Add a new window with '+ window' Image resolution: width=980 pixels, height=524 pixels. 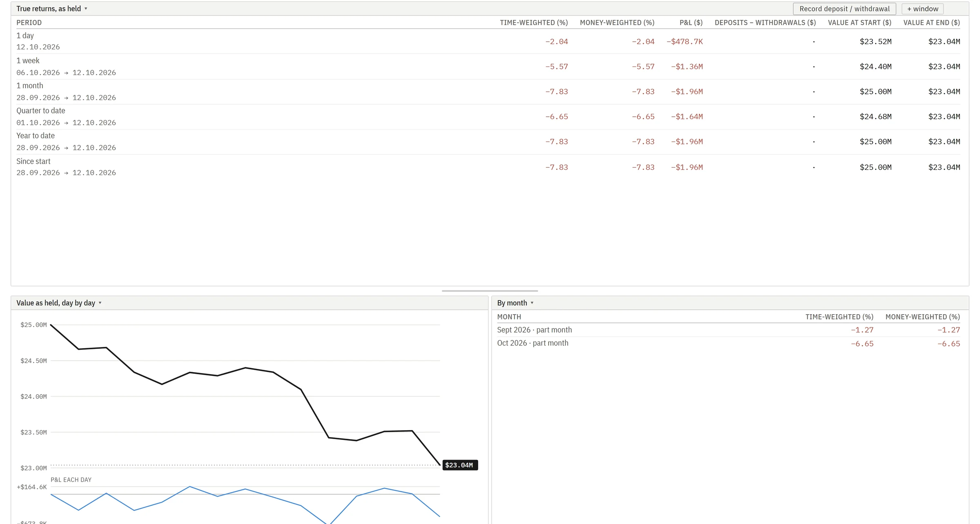tap(922, 9)
